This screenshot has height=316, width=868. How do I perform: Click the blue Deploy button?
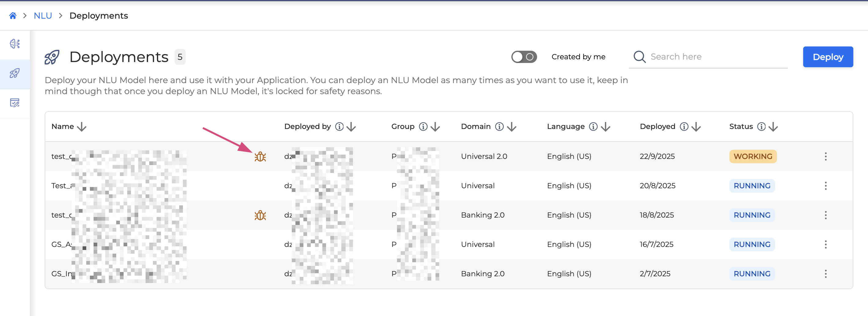828,57
